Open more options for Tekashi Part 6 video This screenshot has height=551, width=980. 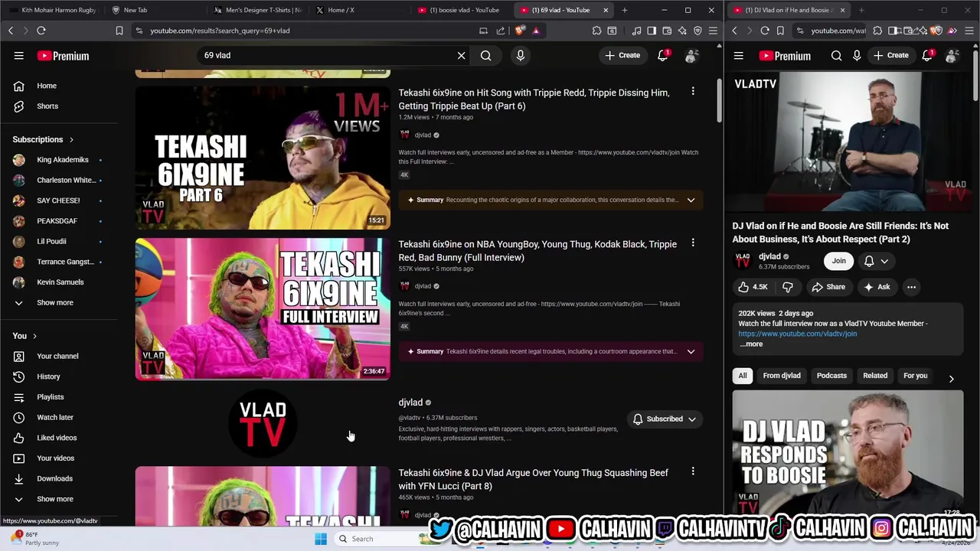point(693,91)
